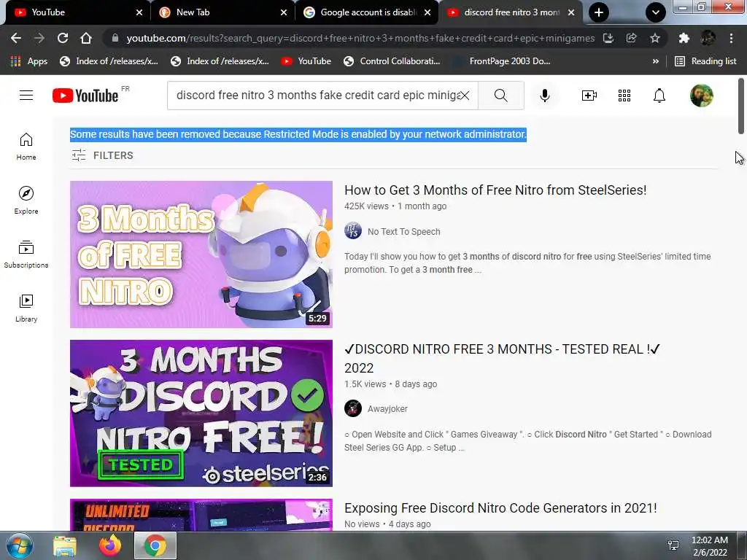Screen dimensions: 747x560
Task: Open the Create video camera icon
Action: [589, 96]
